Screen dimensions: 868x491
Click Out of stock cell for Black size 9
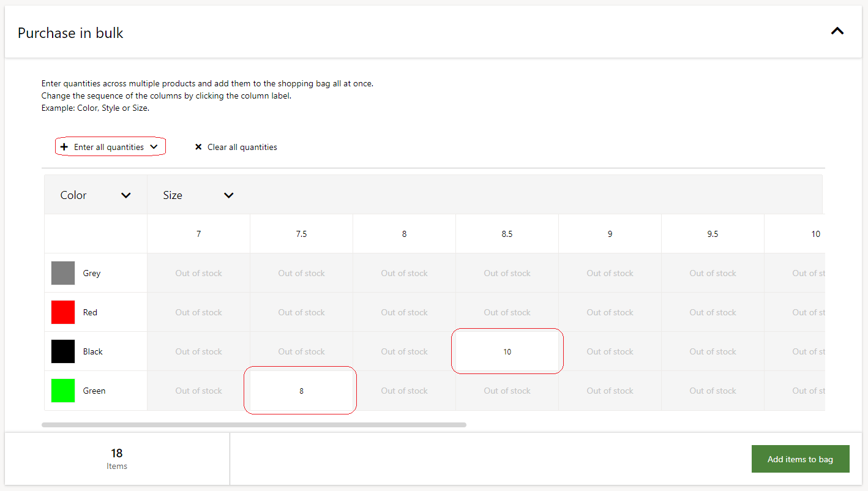[x=610, y=351]
